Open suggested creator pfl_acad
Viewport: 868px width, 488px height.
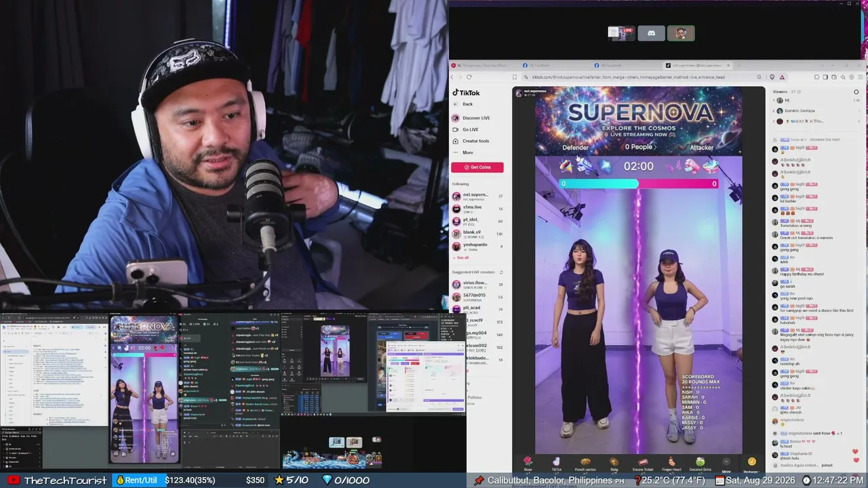[x=477, y=309]
